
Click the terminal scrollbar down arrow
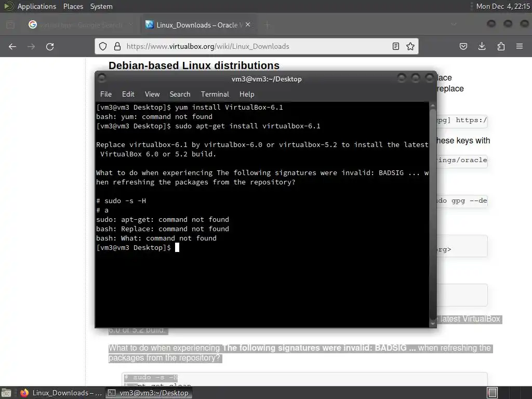[x=433, y=324]
